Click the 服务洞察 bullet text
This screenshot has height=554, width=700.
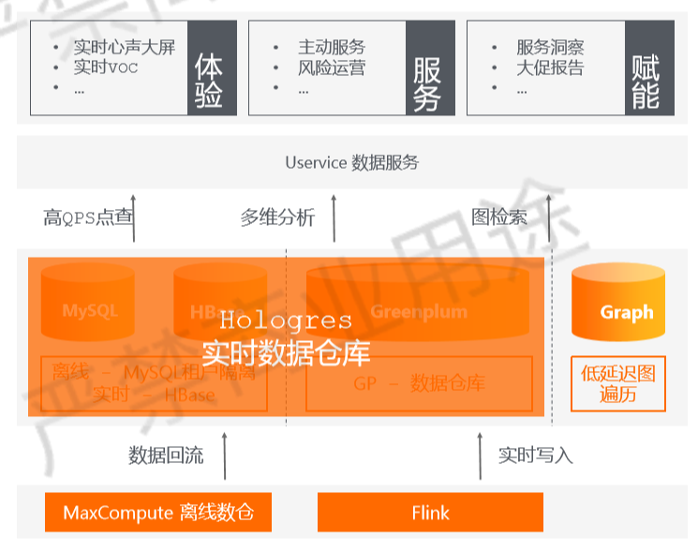550,47
